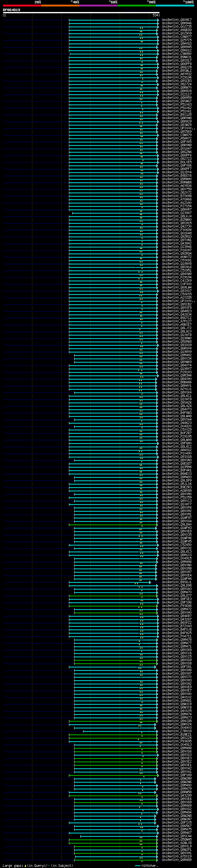Select the UniRef100_P51059 entry
Screen dimensions: 197x868
click(177, 497)
